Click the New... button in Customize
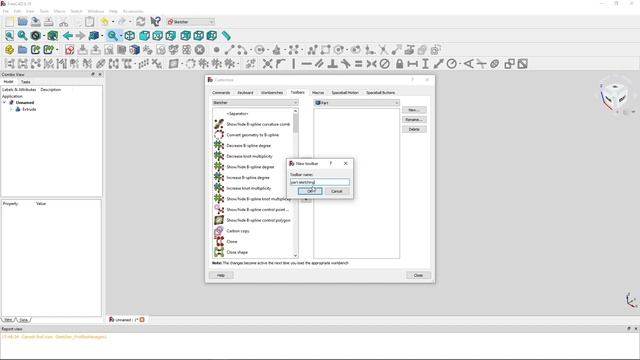The width and height of the screenshot is (640, 360). click(x=414, y=110)
